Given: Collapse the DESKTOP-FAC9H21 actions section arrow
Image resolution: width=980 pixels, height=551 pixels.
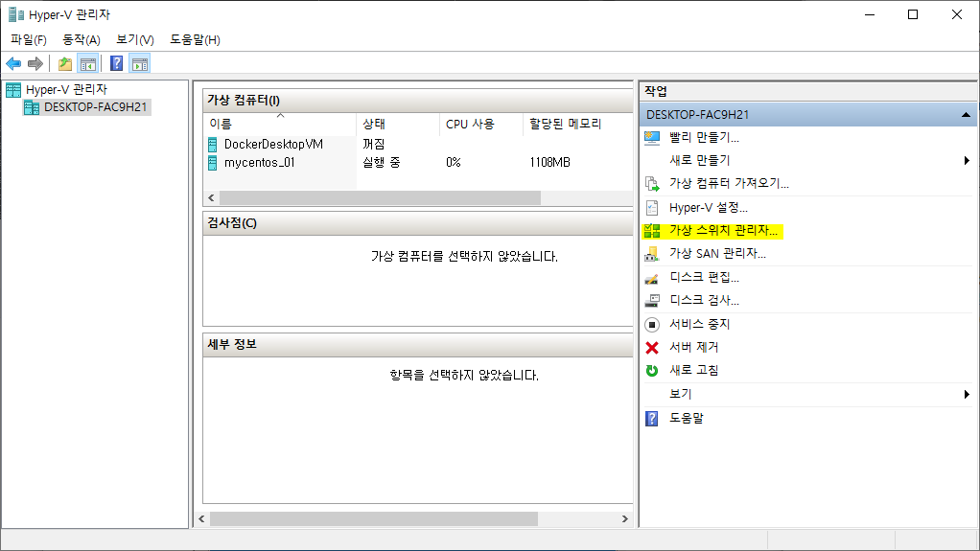Looking at the screenshot, I should coord(966,115).
